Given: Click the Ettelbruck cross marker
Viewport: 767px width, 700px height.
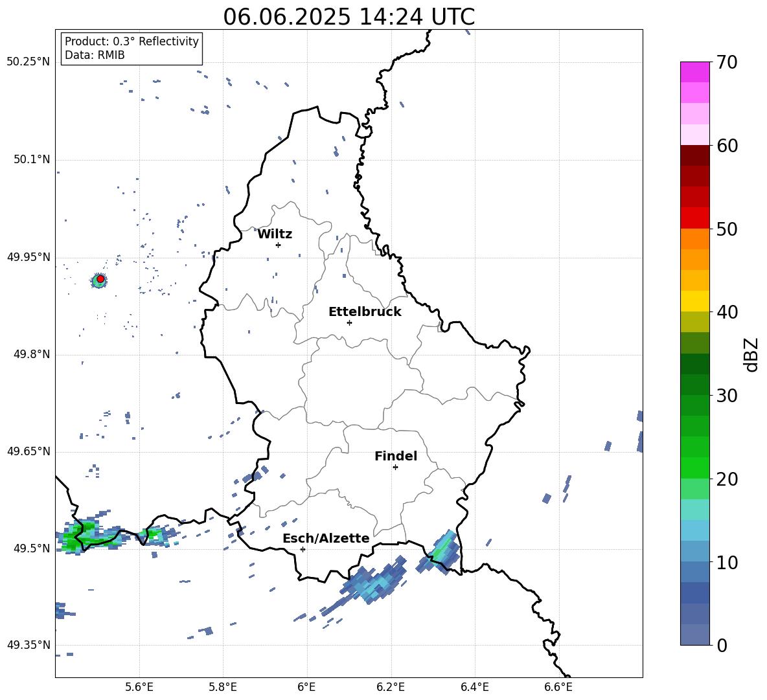Looking at the screenshot, I should click(349, 322).
